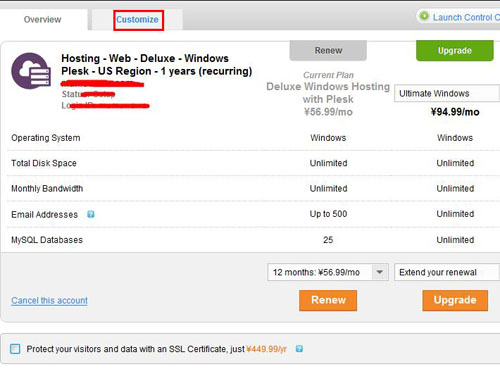Open the Customize tab
This screenshot has width=500, height=369.
[x=137, y=20]
